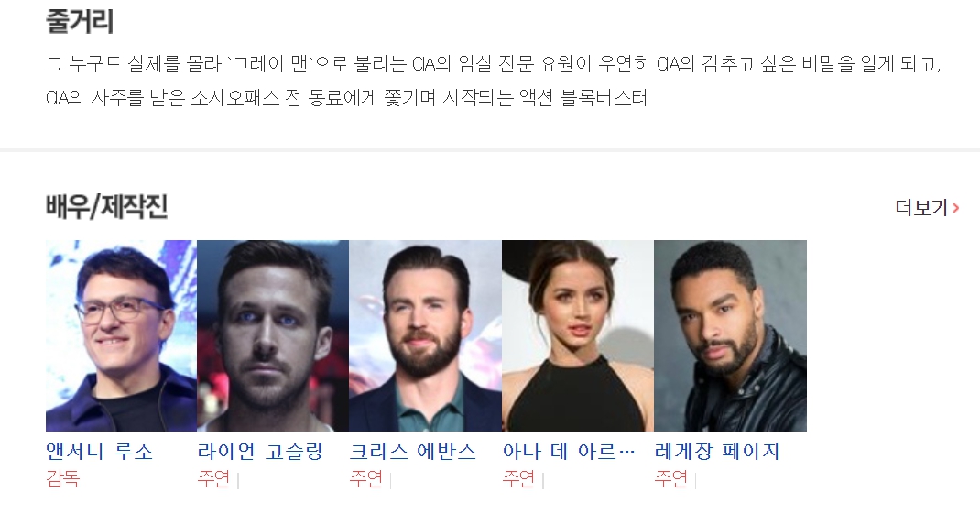Screen dimensions: 980x525
Task: Click the truncated name link 아나 데 아르…
Action: pyautogui.click(x=569, y=452)
